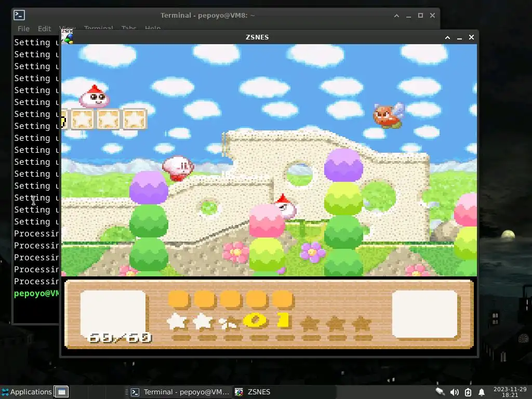This screenshot has height=399, width=532.
Task: Click the middle star block in the game
Action: [108, 119]
